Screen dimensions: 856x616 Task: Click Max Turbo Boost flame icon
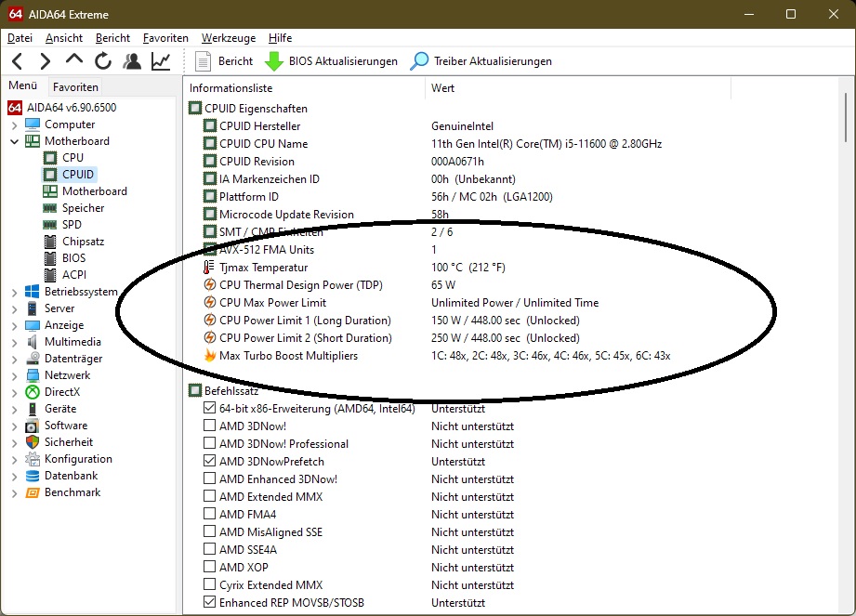210,356
